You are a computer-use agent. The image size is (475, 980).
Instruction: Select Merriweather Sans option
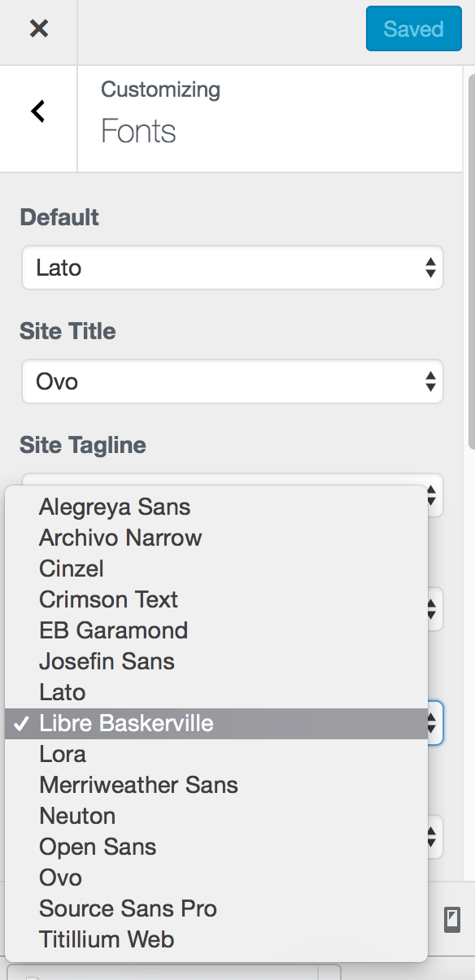(x=216, y=785)
